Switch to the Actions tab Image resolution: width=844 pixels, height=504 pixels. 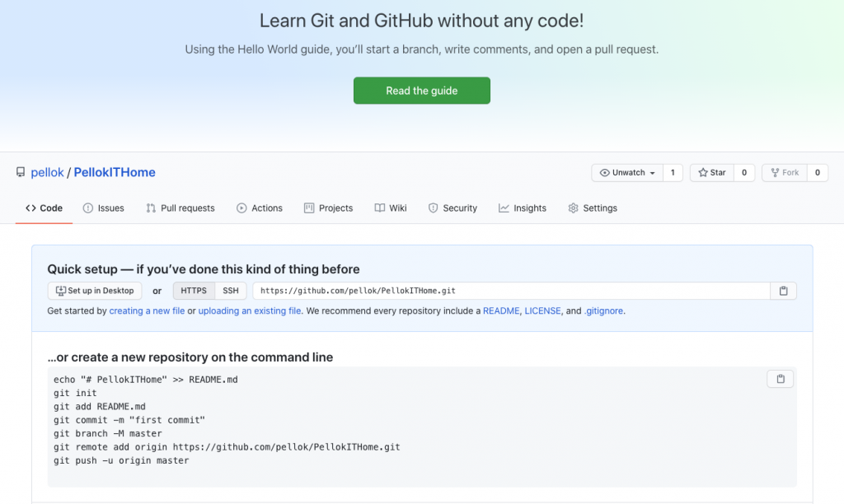[260, 208]
